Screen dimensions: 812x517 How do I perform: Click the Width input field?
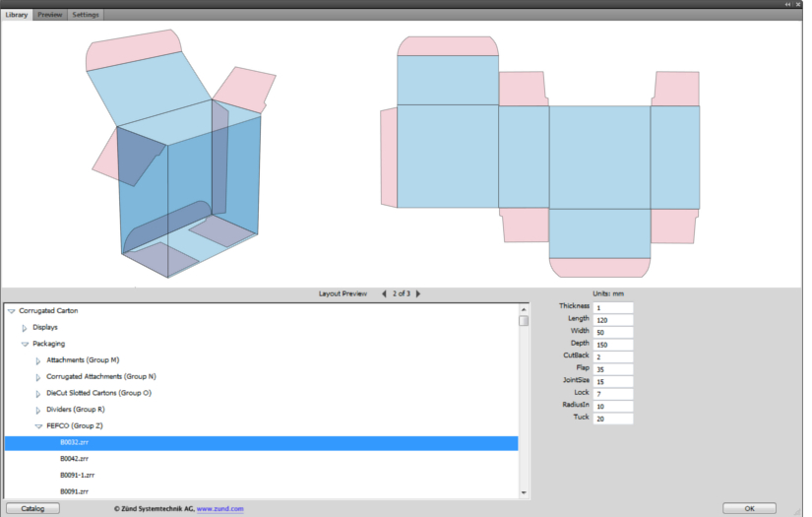612,332
